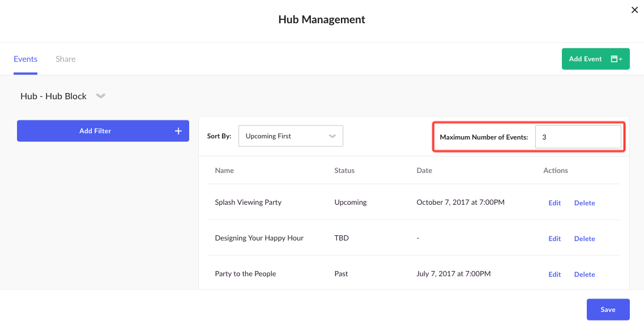Click the Hub - Hub Block title
This screenshot has height=325, width=644.
click(x=53, y=96)
